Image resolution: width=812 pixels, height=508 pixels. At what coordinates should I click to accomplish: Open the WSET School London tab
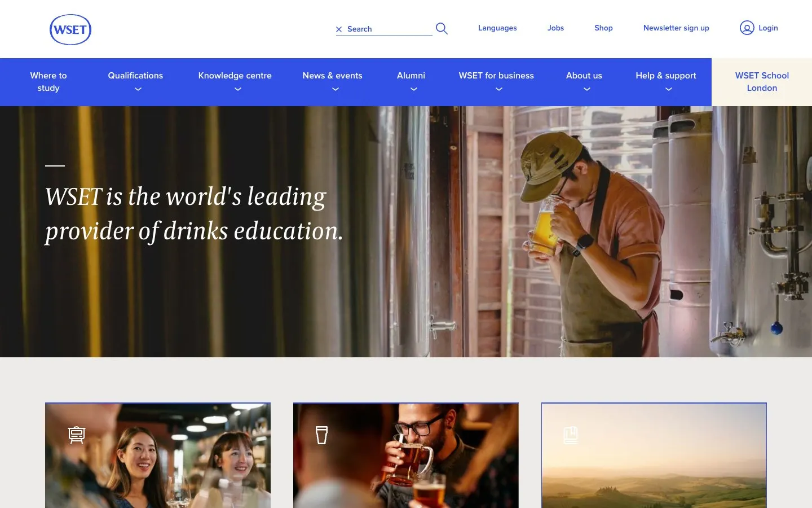[x=762, y=82]
